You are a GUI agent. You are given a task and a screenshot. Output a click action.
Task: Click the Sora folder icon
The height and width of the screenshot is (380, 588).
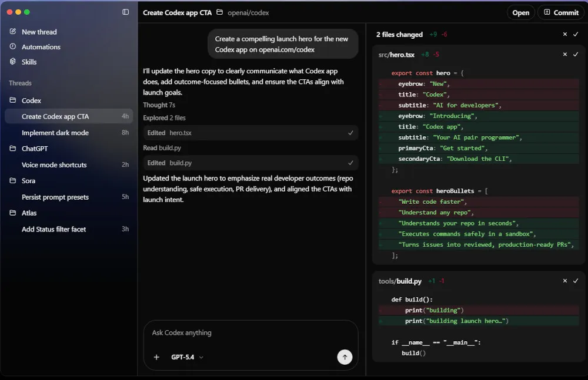point(13,181)
